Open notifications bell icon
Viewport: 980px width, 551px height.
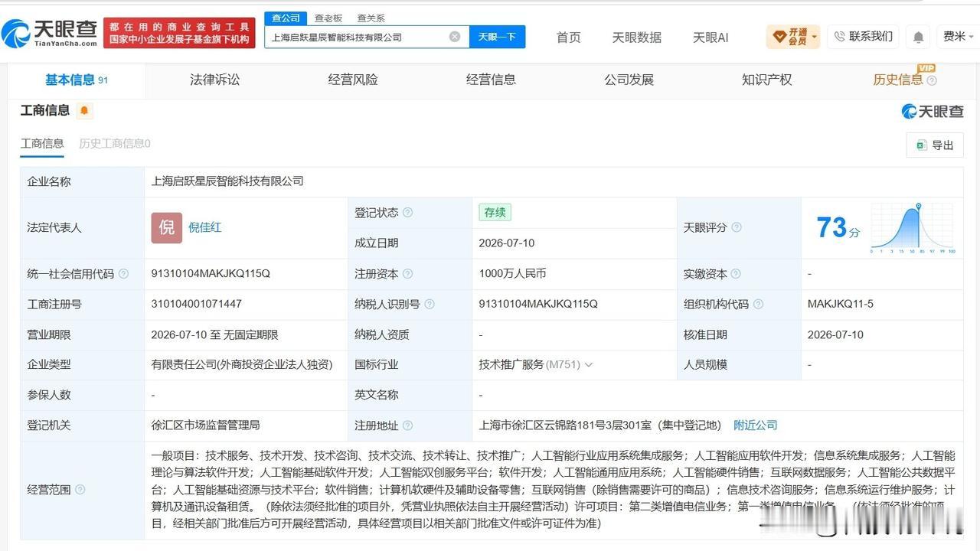918,37
